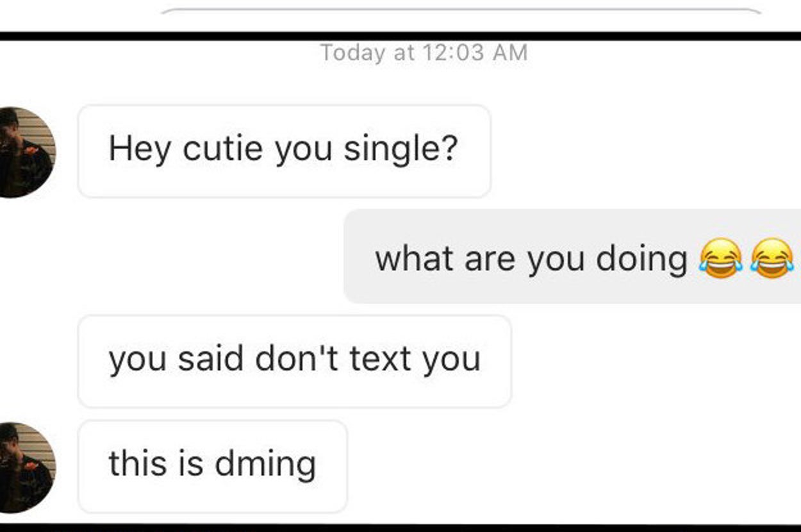Click the black divider bar above the timestamp
This screenshot has width=801, height=532.
click(x=400, y=36)
